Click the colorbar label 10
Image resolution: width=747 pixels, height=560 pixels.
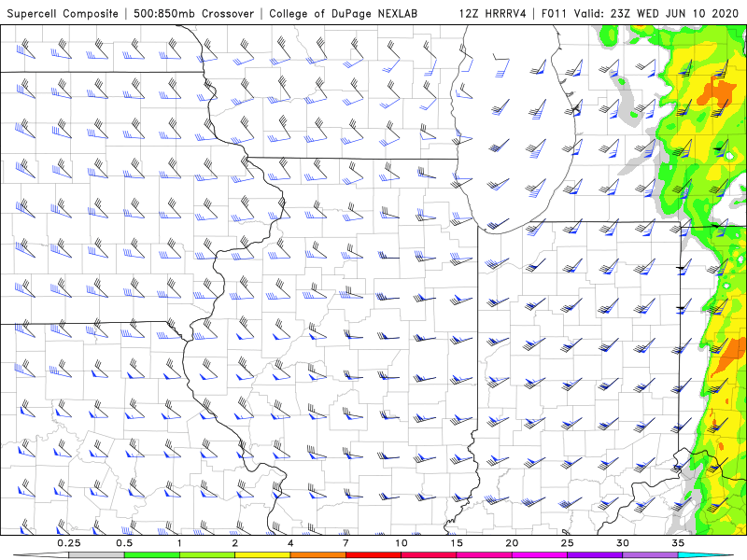[402, 543]
